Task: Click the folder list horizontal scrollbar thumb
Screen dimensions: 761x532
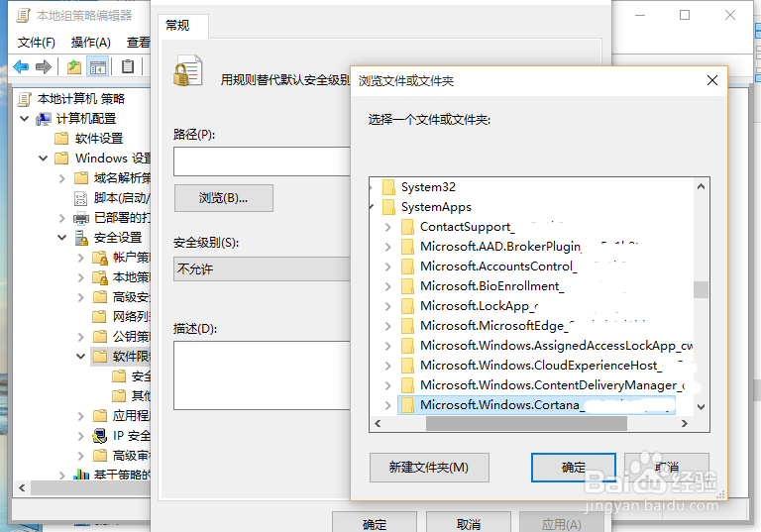Action: 526,424
